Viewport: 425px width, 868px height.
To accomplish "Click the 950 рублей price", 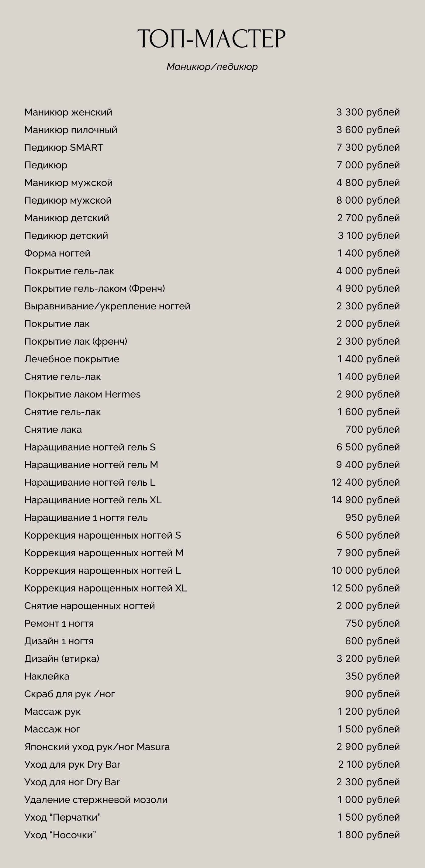I will [x=372, y=518].
